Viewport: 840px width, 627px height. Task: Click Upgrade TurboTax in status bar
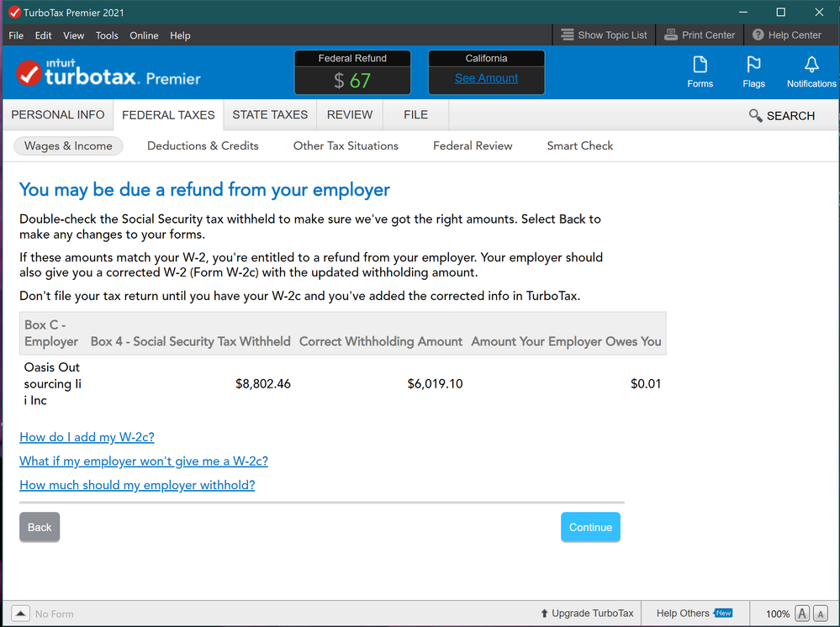[x=587, y=614]
